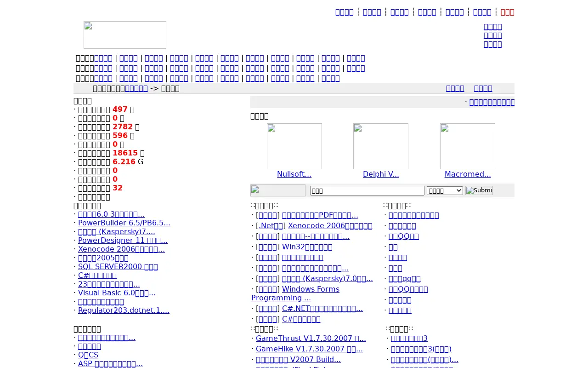Open Kaspersky 7.0 link in center list
The image size is (588, 368).
(x=328, y=278)
